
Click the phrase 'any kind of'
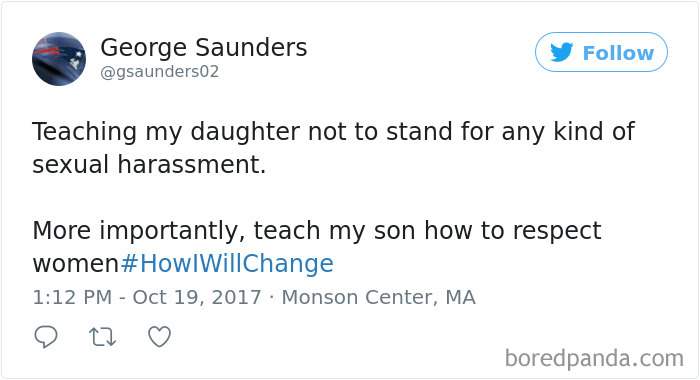pos(568,132)
